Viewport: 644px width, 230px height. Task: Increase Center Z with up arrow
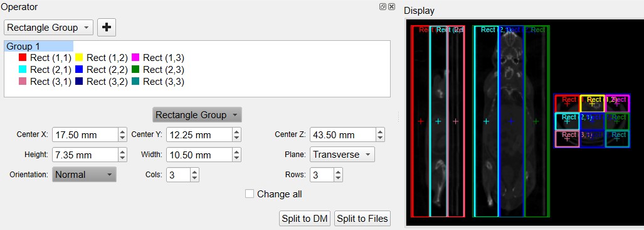point(381,131)
